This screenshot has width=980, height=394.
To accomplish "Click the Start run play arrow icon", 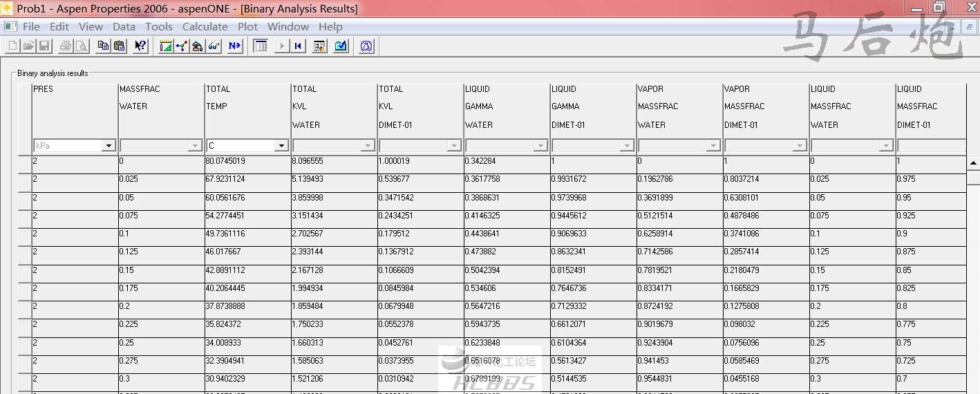I will [282, 46].
